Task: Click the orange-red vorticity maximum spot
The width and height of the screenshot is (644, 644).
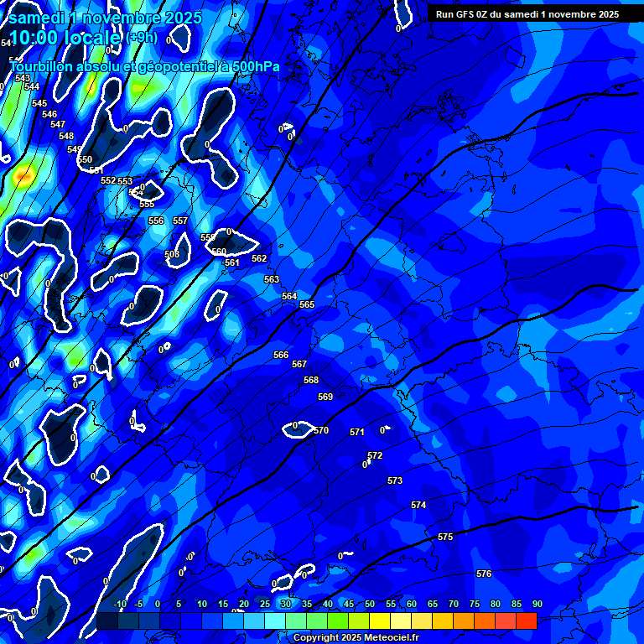Action: click(x=23, y=176)
